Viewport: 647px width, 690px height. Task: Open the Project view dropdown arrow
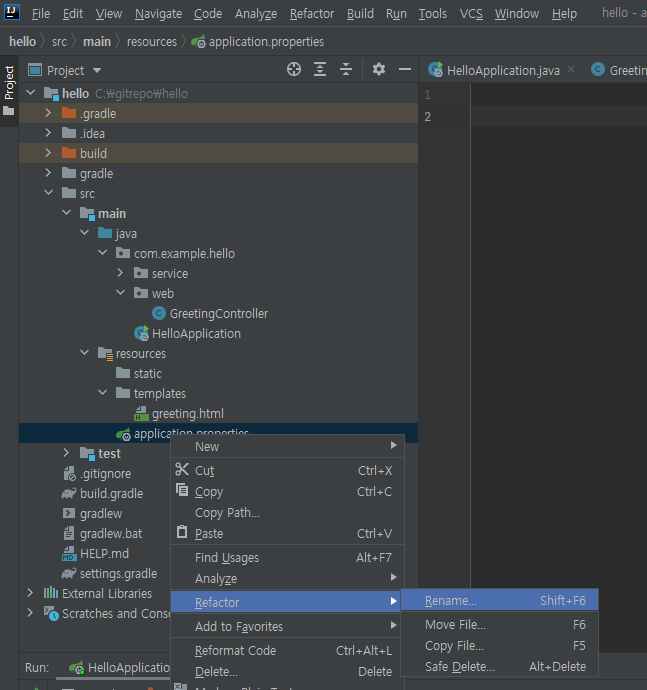[97, 70]
